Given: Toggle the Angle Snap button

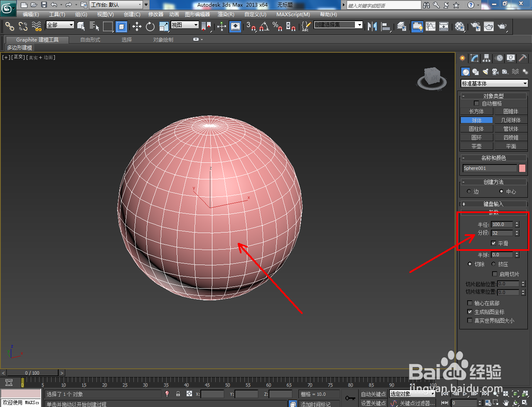Looking at the screenshot, I should point(264,27).
